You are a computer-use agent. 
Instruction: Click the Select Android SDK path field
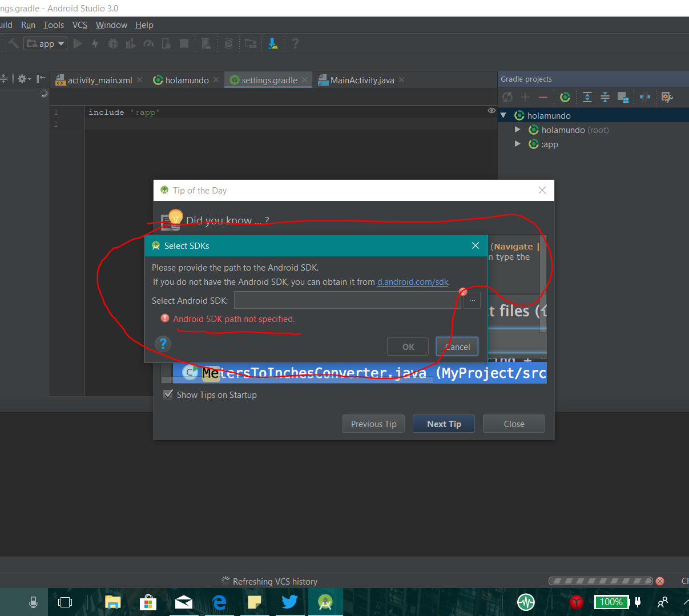[347, 300]
